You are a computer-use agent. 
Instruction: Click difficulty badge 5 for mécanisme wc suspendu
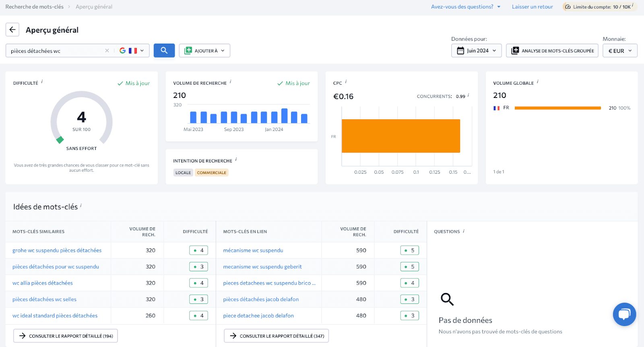[410, 250]
